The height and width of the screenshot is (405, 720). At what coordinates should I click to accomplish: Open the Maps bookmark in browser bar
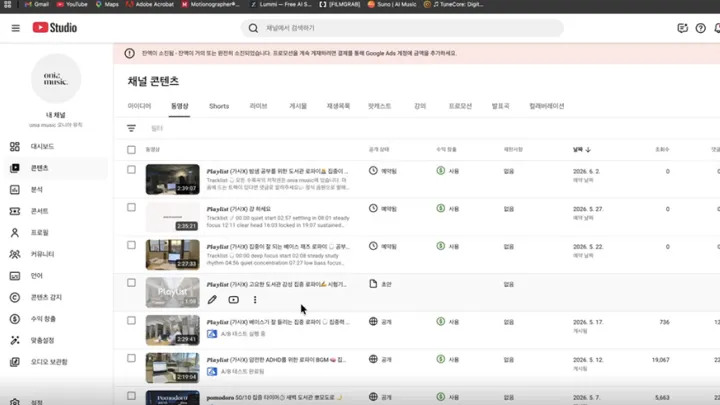pos(107,4)
